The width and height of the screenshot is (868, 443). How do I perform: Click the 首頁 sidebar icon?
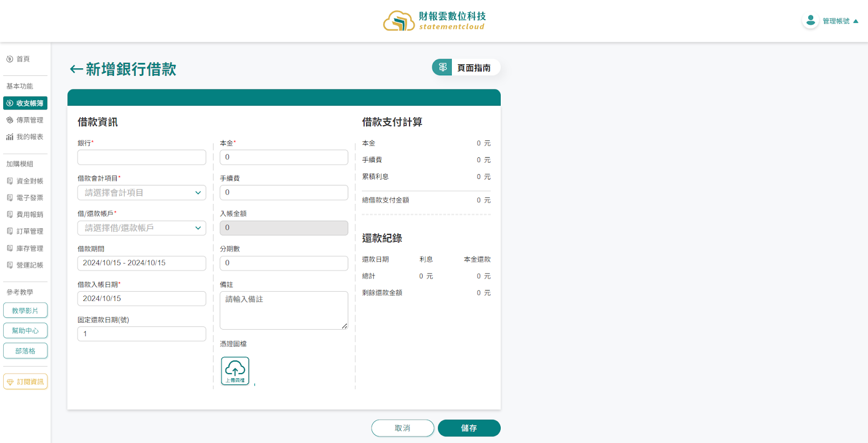click(x=10, y=59)
